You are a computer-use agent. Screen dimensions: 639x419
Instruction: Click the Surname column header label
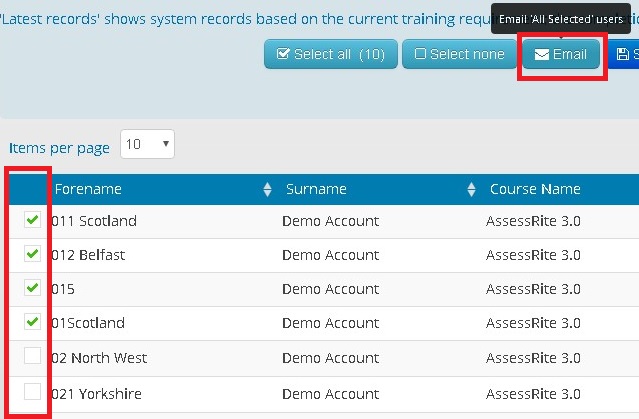[x=316, y=189]
